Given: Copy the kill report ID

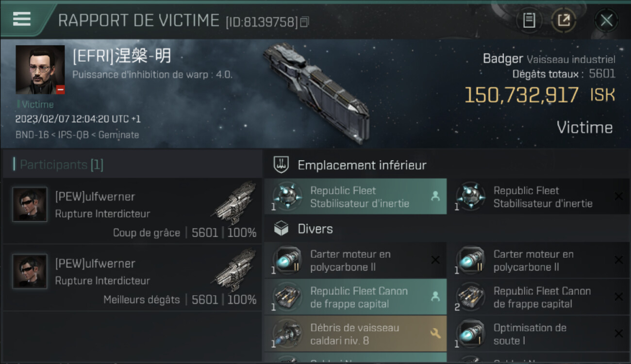Looking at the screenshot, I should (x=304, y=22).
